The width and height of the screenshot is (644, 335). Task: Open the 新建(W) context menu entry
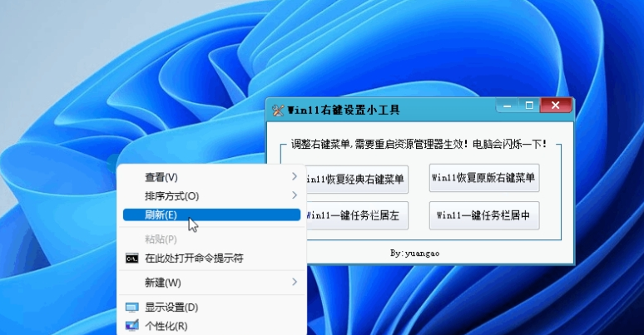tap(211, 283)
